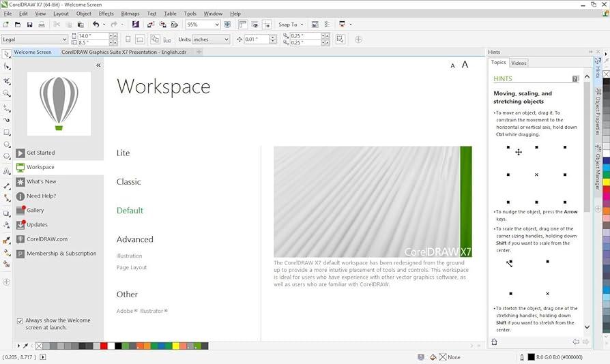Select the Interactive Fill tool

point(7,252)
